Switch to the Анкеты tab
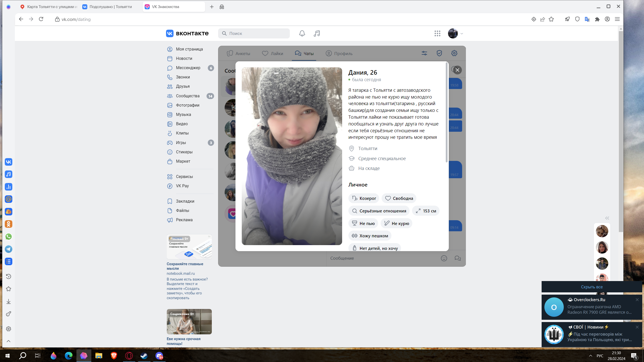The image size is (644, 362). coord(238,54)
